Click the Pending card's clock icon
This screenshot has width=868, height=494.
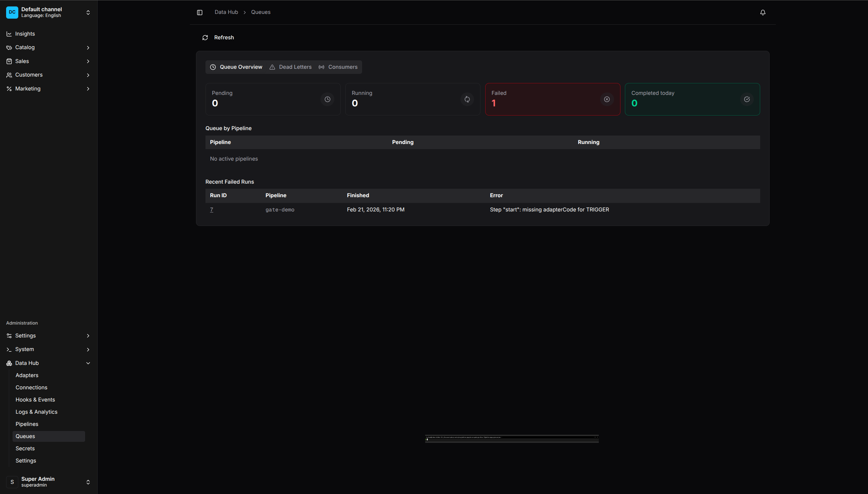point(327,99)
